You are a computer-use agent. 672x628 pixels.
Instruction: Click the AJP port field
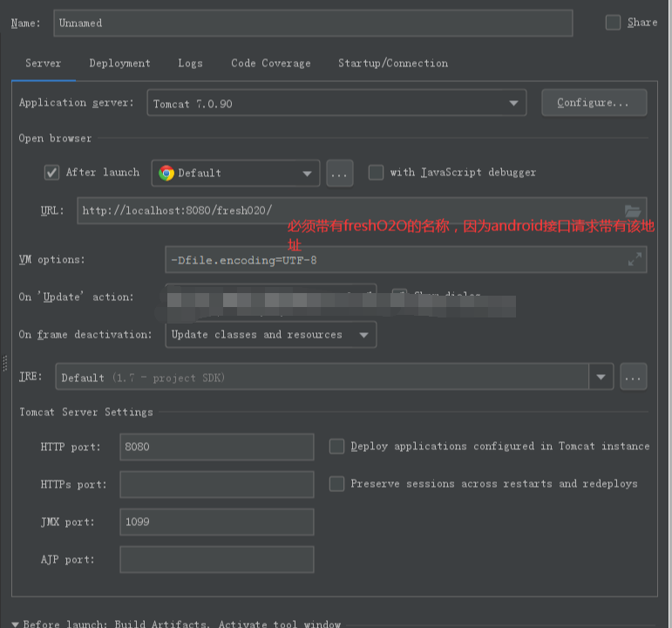coord(217,559)
